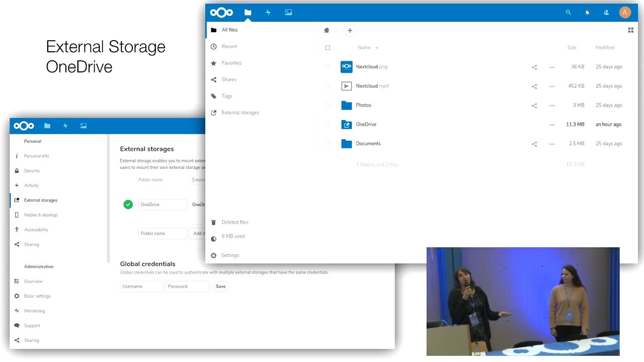Select checkbox for Nextcloud.mp4
The width and height of the screenshot is (644, 362).
point(328,86)
